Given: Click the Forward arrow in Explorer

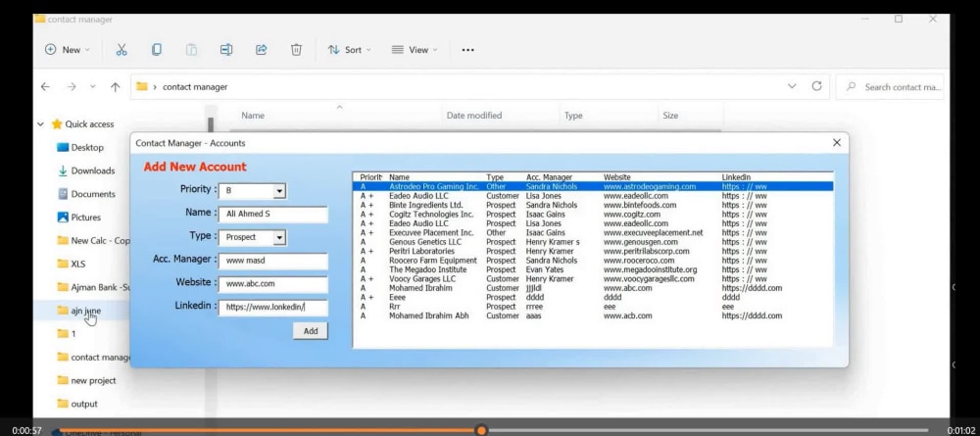Looking at the screenshot, I should click(72, 87).
